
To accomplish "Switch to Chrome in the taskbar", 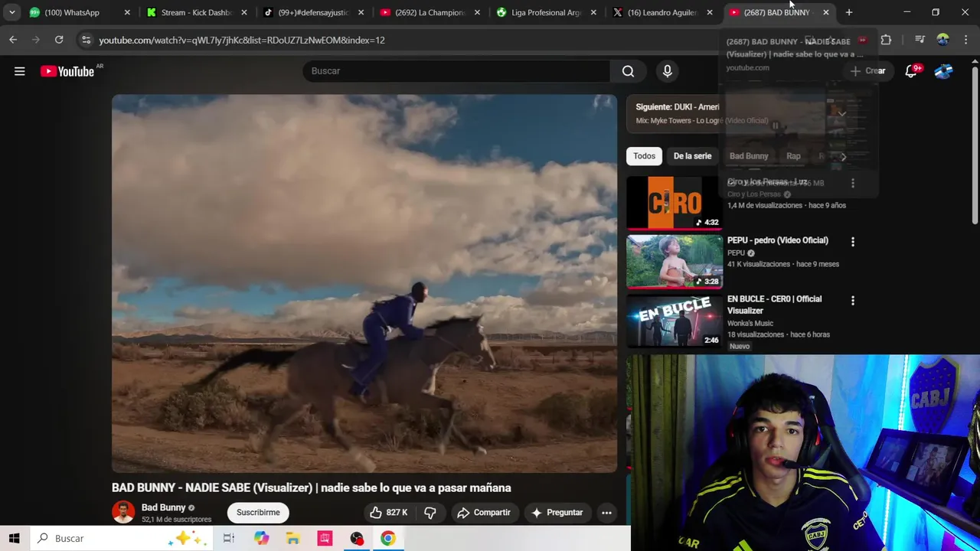I will 388,538.
